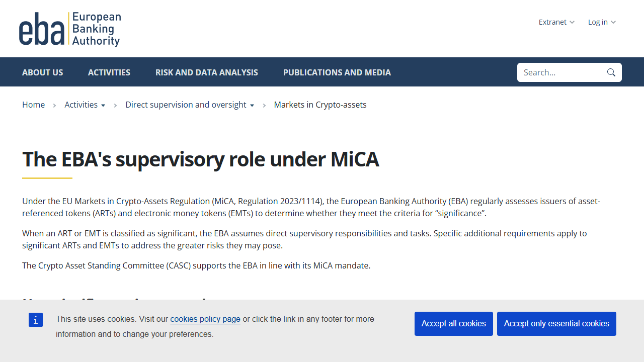Screen dimensions: 644x362
Task: Expand the Extranet dropdown
Action: point(556,22)
